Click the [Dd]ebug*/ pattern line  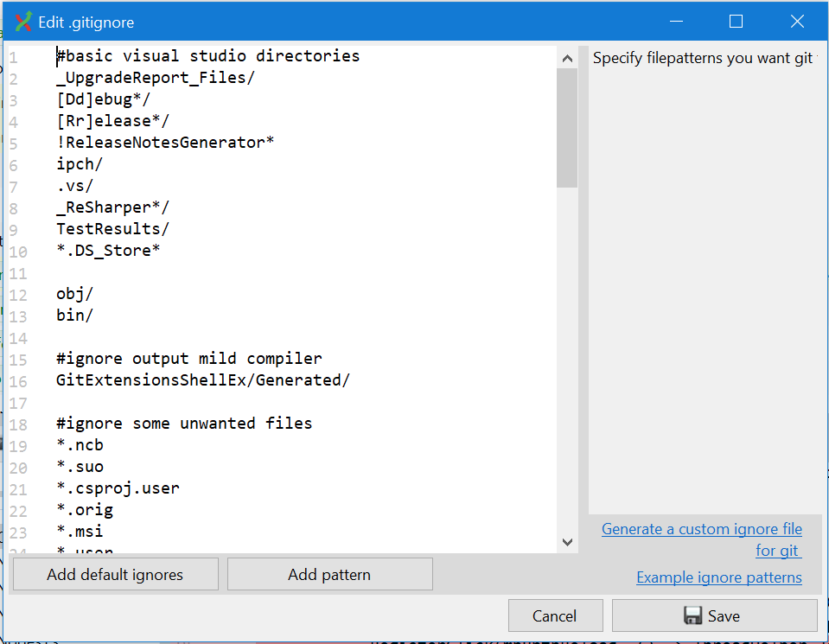pos(93,99)
